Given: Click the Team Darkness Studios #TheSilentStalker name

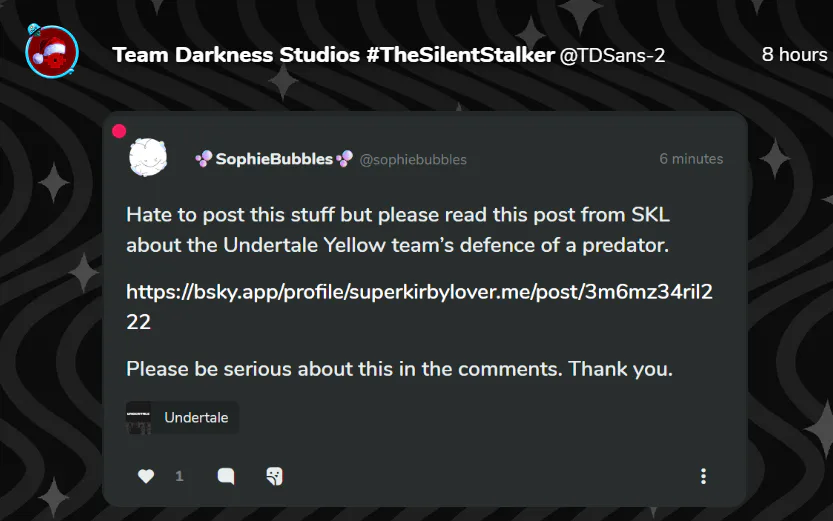Looking at the screenshot, I should click(333, 55).
